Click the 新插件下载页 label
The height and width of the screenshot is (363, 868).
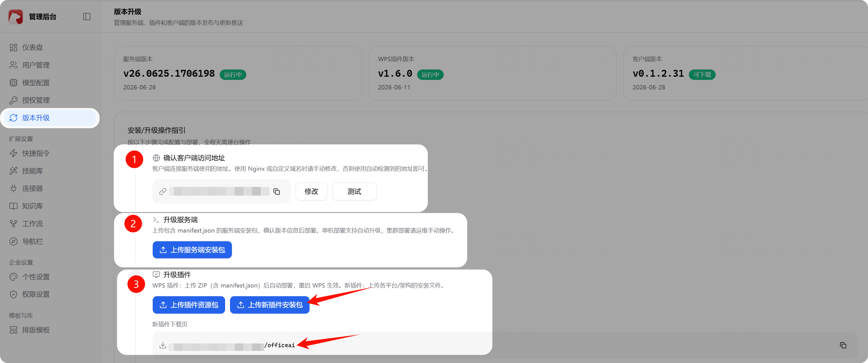point(170,324)
